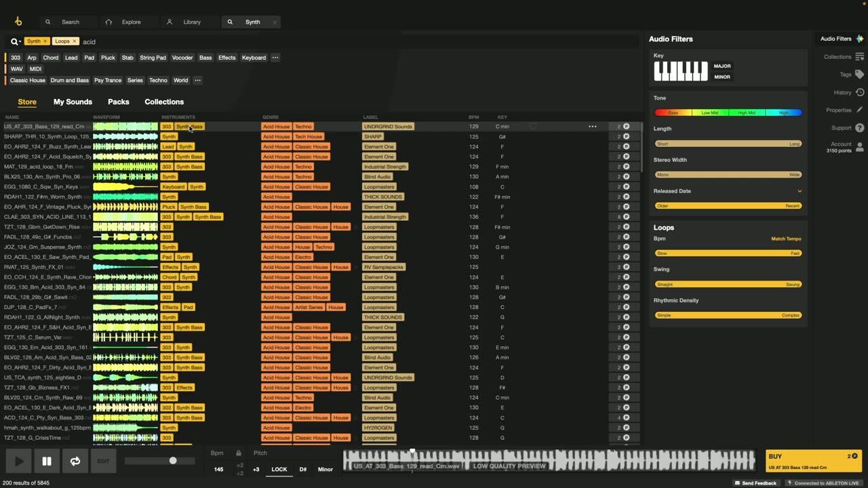The image size is (868, 488).
Task: Select the MAJOR key filter
Action: point(722,66)
